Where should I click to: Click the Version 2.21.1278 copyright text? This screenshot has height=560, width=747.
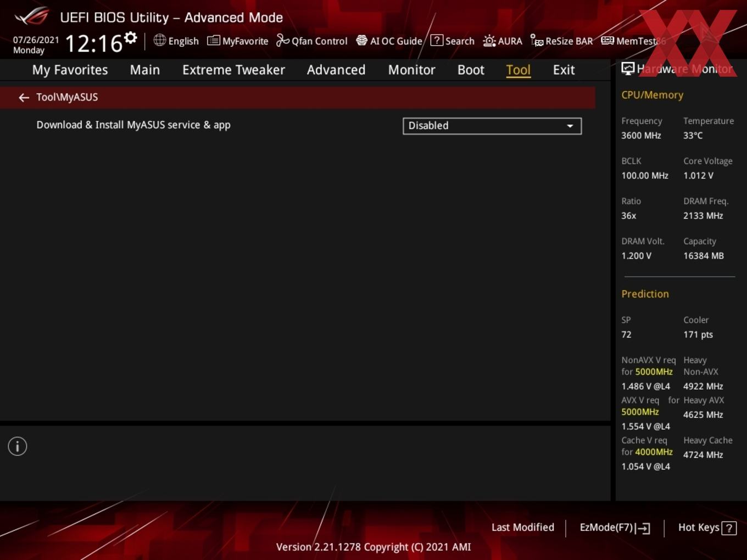pyautogui.click(x=374, y=547)
